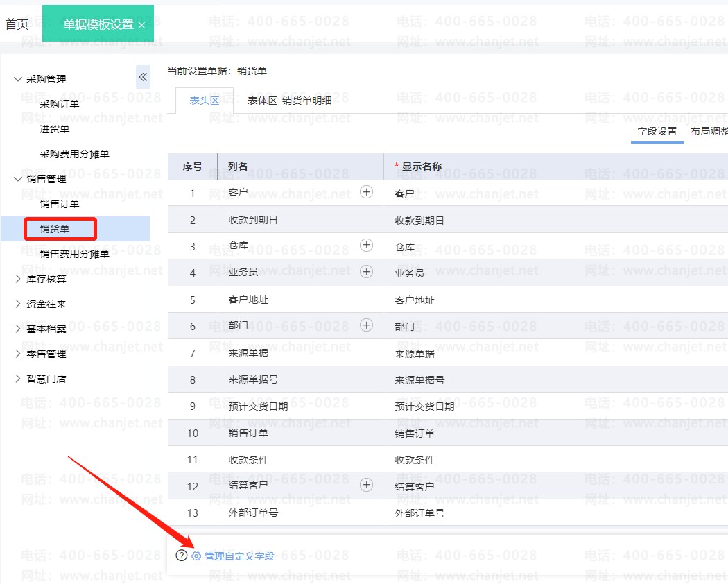Expand the 零售管理 tree group
This screenshot has height=584, width=728.
(x=17, y=354)
